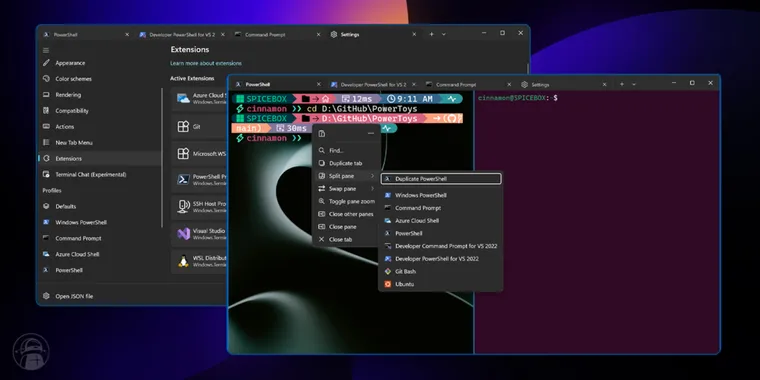Add a new tab in front window

click(x=622, y=84)
